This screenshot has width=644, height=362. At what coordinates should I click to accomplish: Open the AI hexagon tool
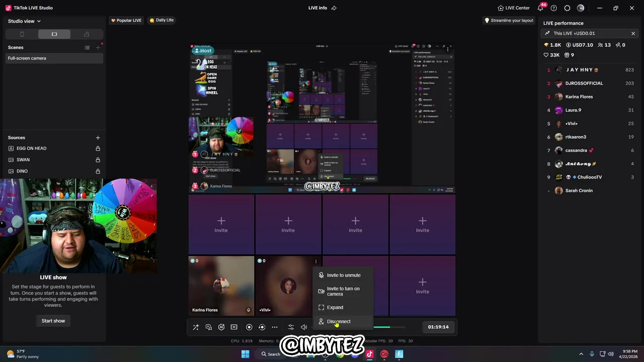point(221,327)
